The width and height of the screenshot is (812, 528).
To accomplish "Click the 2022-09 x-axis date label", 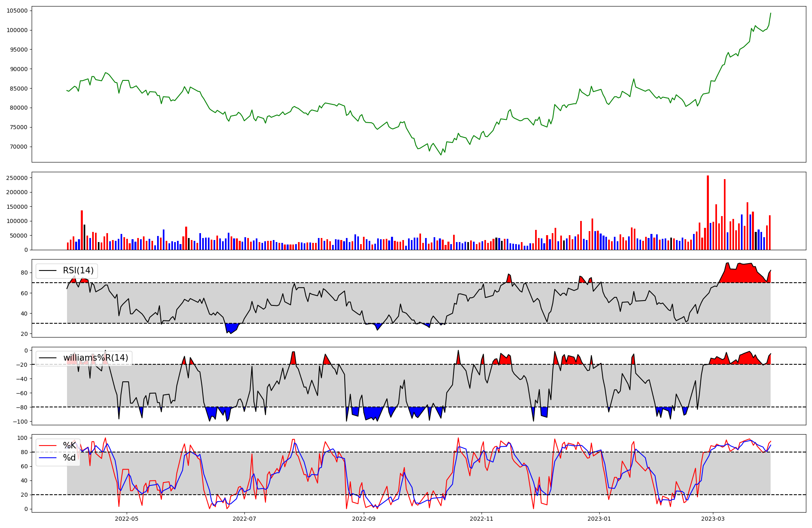I will click(363, 519).
